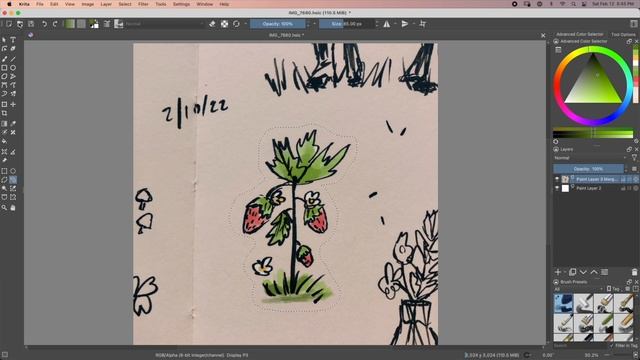Open horizontal mirror options arrow
640x360 pixels.
(x=395, y=24)
